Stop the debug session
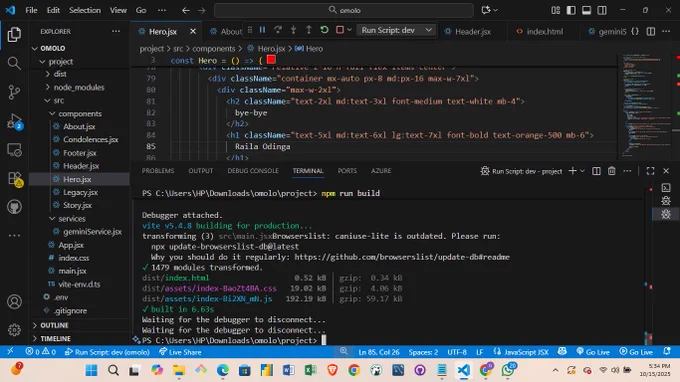The width and height of the screenshot is (680, 382). (x=340, y=30)
